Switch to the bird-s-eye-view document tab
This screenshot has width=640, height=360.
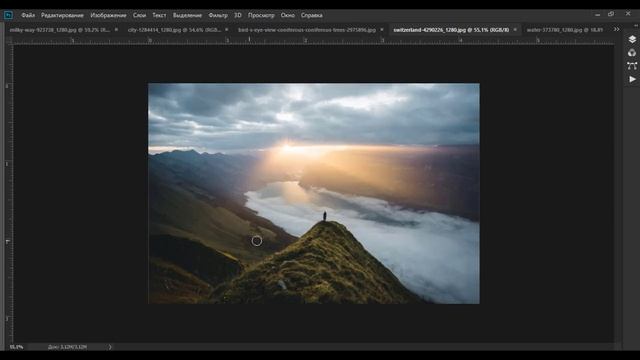(x=307, y=30)
